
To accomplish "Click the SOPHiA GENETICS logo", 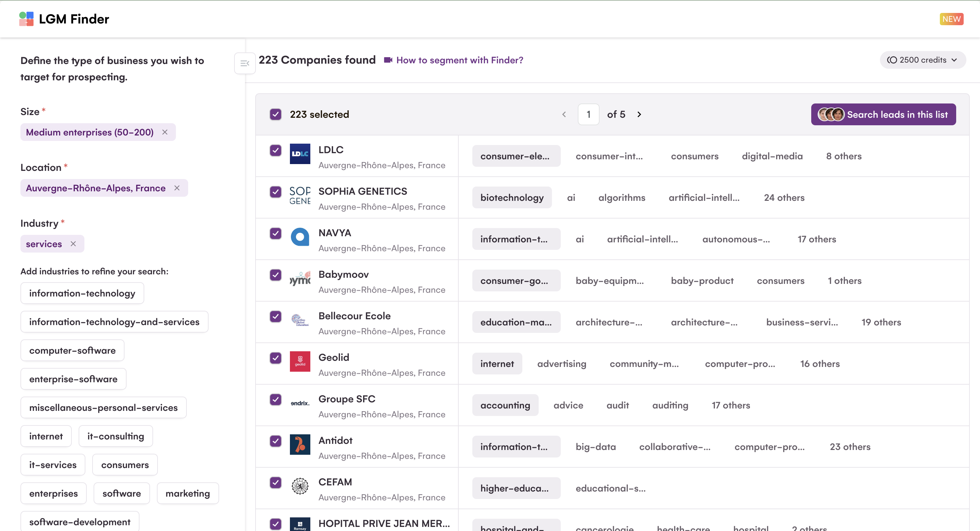I will pyautogui.click(x=300, y=195).
